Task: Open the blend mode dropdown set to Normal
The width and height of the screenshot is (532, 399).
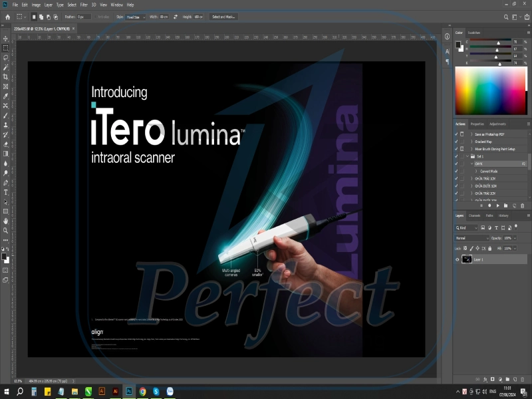Action: click(471, 238)
